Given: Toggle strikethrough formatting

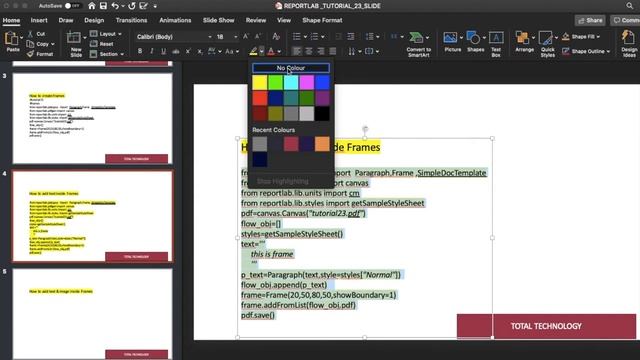Looking at the screenshot, I should click(x=176, y=51).
